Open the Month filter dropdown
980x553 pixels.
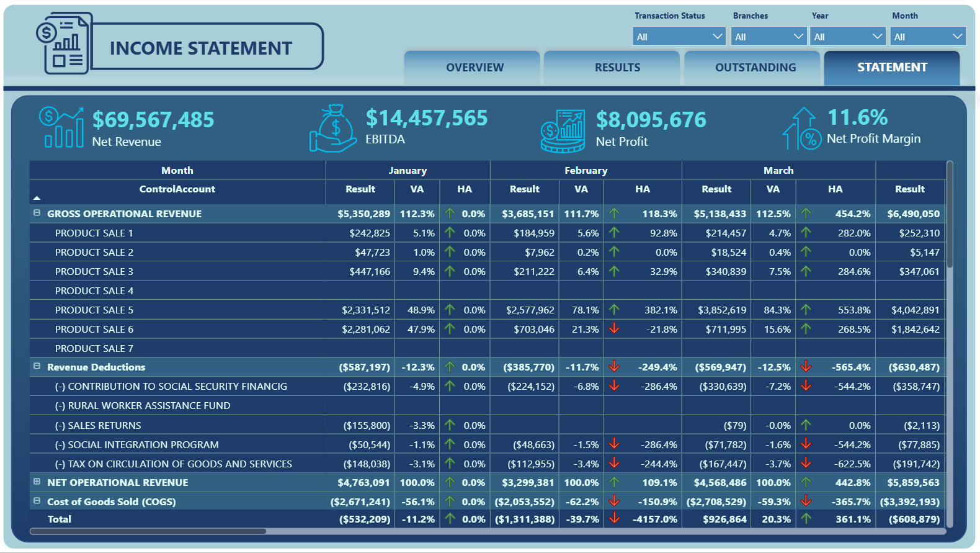928,37
